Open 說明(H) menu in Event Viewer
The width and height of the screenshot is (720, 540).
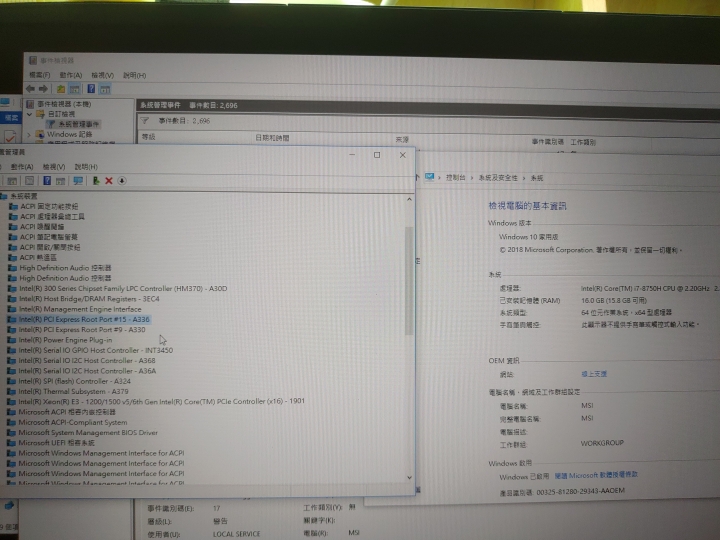tap(135, 75)
